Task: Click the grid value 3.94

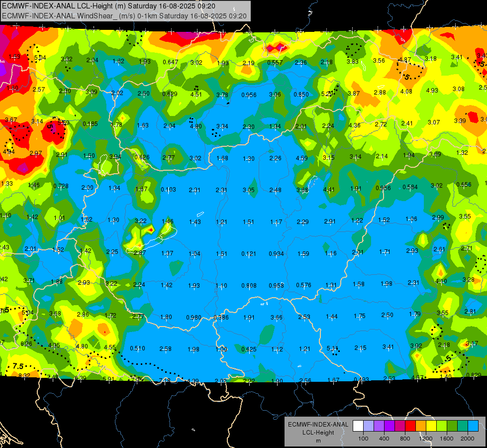Action: tap(115, 156)
